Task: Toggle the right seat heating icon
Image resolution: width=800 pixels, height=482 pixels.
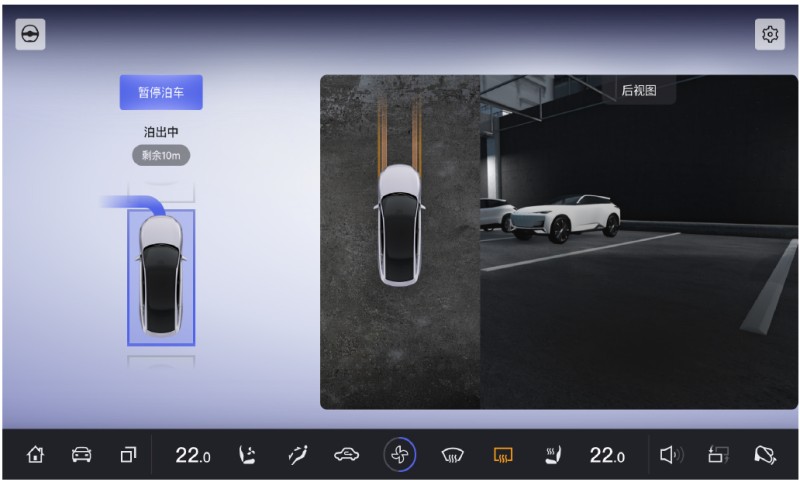Action: (x=553, y=454)
